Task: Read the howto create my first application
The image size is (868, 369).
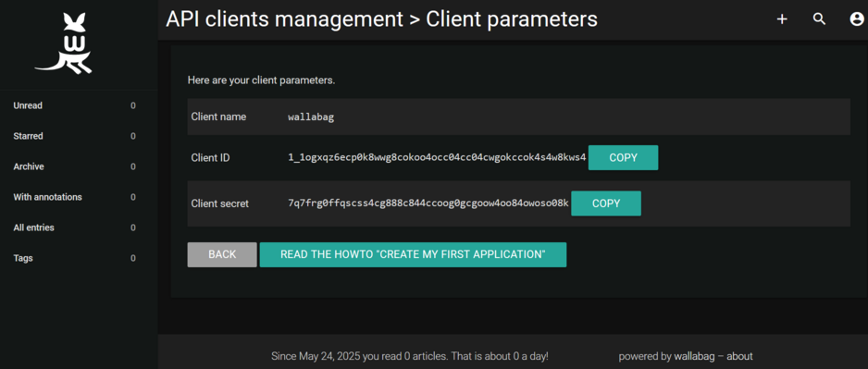Action: (x=413, y=254)
